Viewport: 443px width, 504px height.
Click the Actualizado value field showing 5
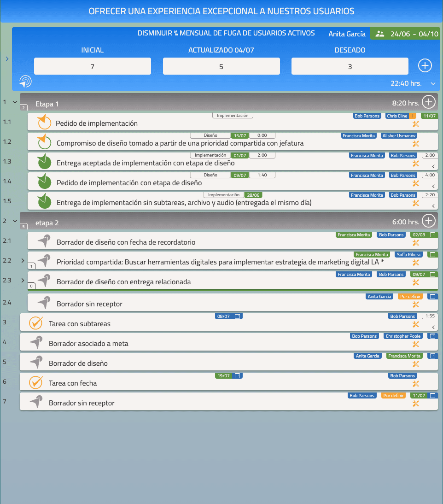pos(221,66)
